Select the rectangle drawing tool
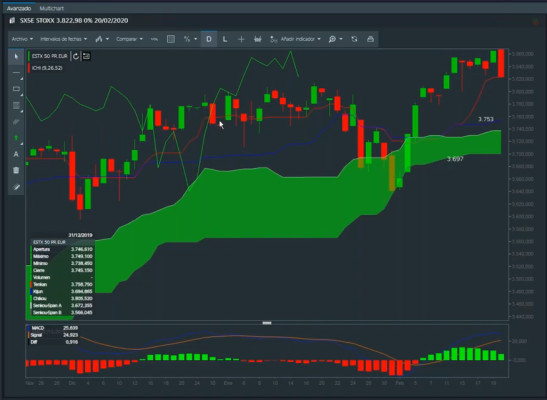 coord(16,89)
